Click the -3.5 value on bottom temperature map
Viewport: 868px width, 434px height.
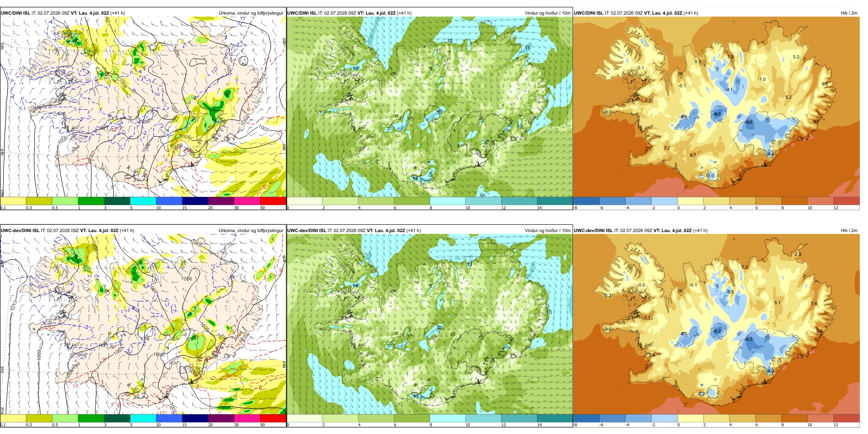(x=730, y=292)
